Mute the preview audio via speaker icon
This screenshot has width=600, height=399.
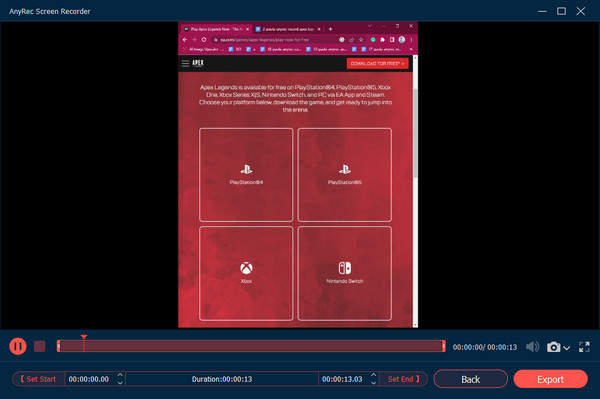(532, 347)
